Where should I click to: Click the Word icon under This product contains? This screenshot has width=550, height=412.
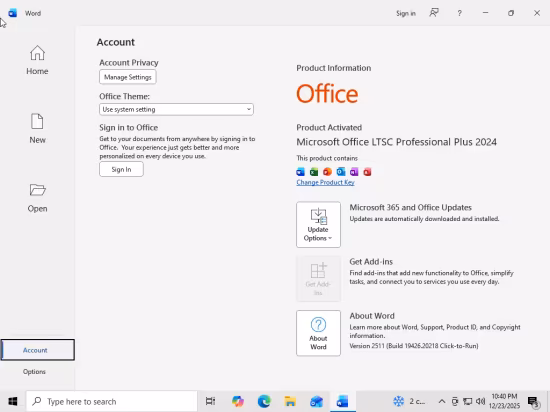[x=301, y=172]
